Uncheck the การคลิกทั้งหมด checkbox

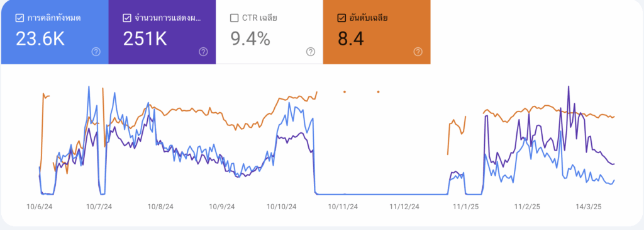[x=19, y=18]
